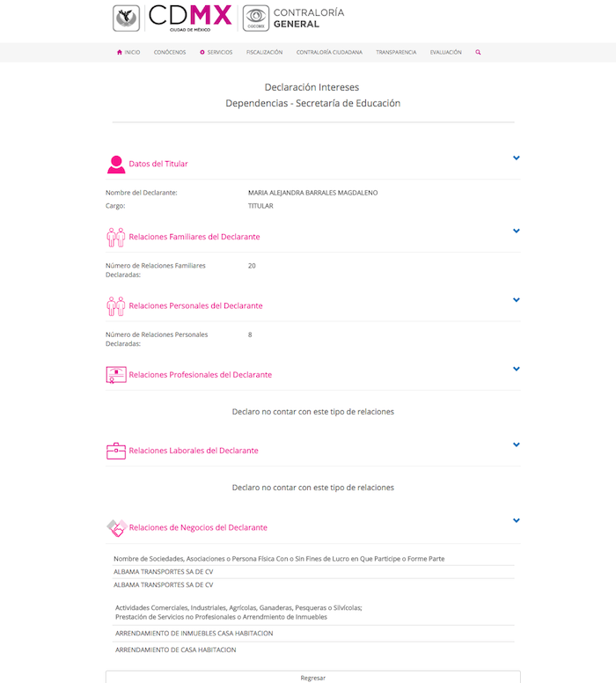This screenshot has width=616, height=683.
Task: Click the Relaciones de Negocios handshake icon
Action: [116, 527]
